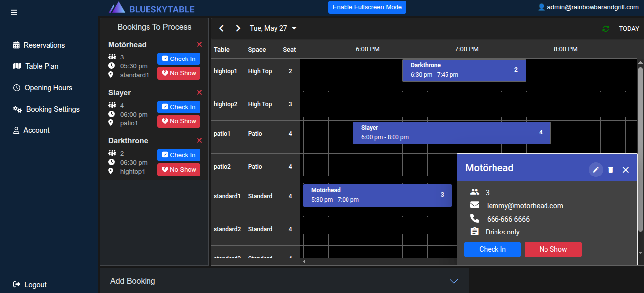Screen dimensions: 644x293
Task: Go to next day arrow
Action: pyautogui.click(x=238, y=28)
